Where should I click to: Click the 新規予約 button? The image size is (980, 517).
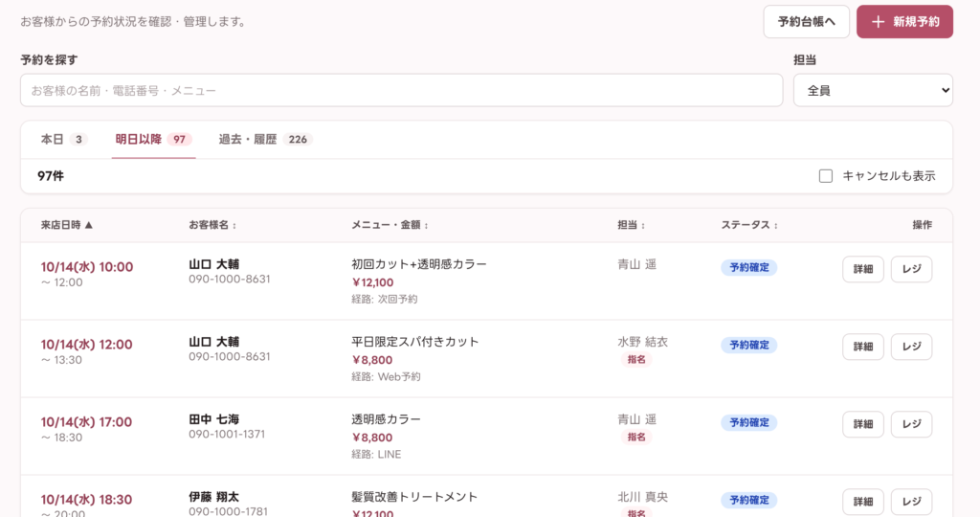(904, 22)
